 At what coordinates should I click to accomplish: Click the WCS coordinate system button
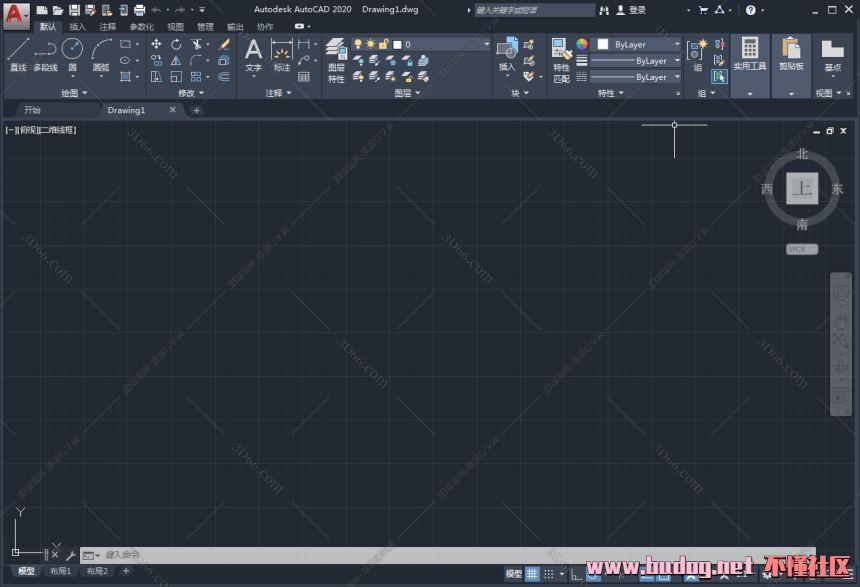tap(802, 249)
